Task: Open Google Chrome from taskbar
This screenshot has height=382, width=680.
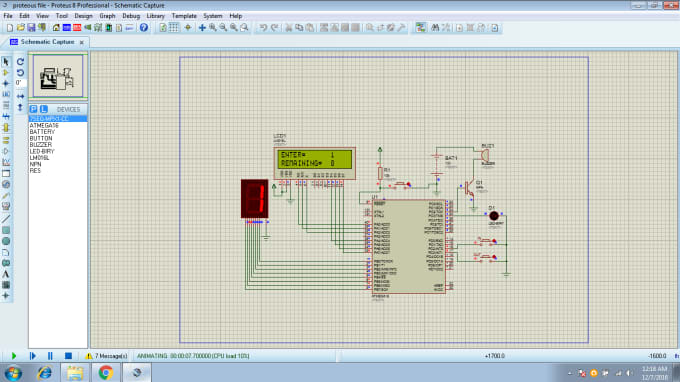Action: tap(105, 373)
